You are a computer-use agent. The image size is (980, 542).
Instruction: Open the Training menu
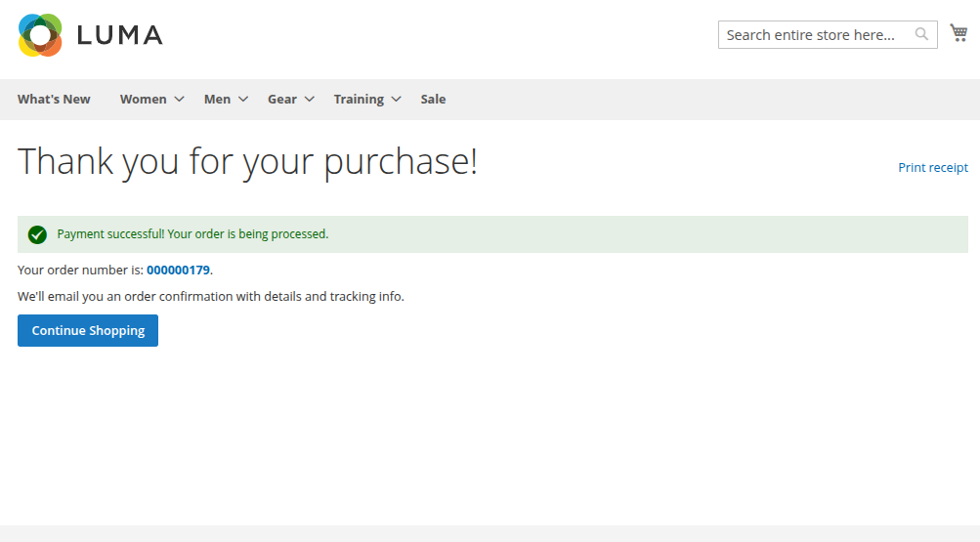coord(359,100)
